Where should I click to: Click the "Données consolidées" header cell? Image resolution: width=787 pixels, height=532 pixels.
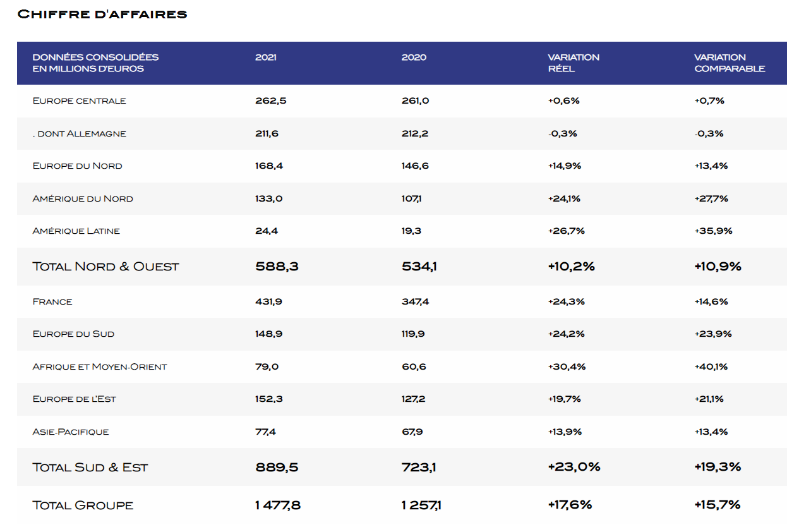pos(95,63)
